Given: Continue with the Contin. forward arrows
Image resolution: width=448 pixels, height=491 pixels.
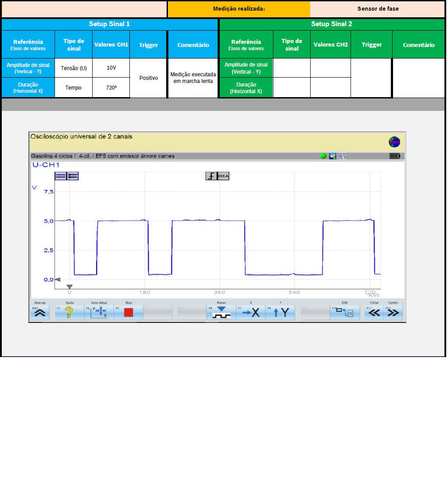Looking at the screenshot, I should pyautogui.click(x=393, y=312).
